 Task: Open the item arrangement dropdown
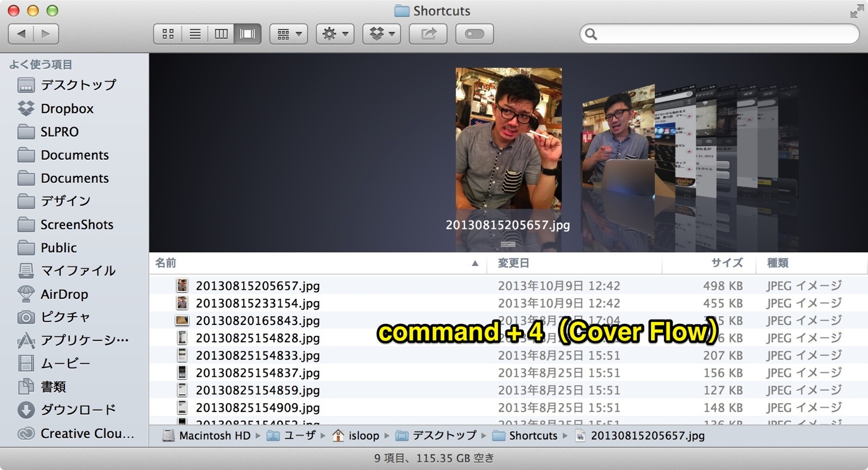point(289,34)
